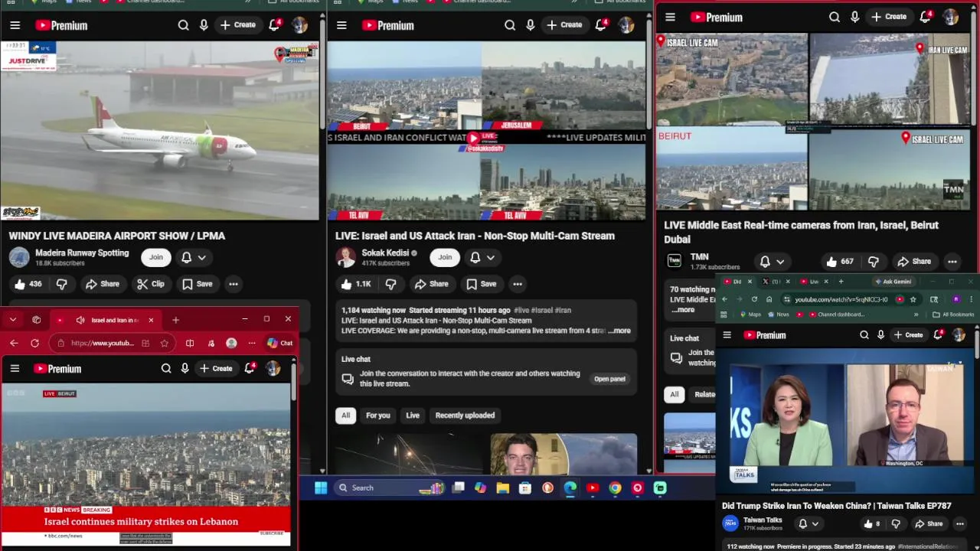Open notification options for Sokak Kedisi channel
This screenshot has width=980, height=551.
click(x=482, y=257)
